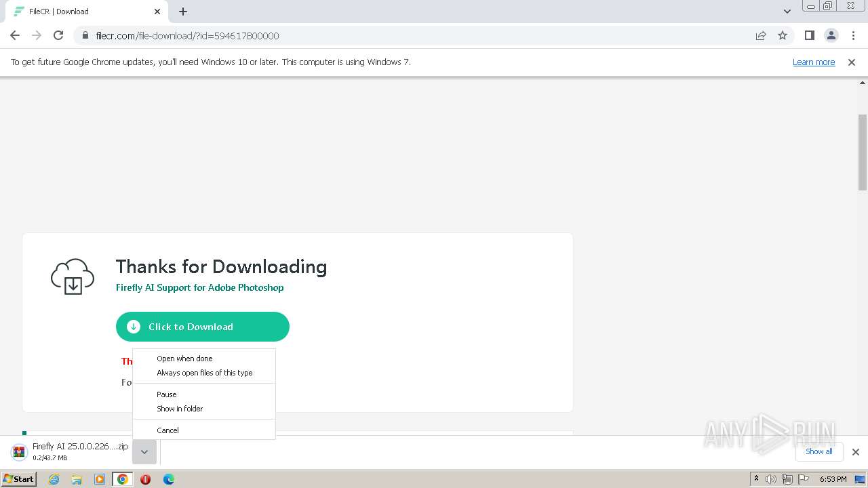Expand the tab search chevron
Screen dimensions: 868x488
pos(787,12)
